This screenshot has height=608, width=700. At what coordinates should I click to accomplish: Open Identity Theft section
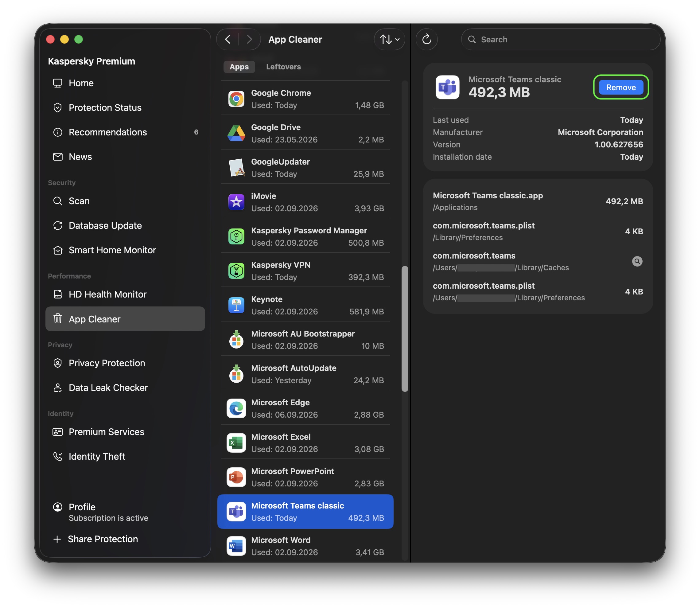125,456
